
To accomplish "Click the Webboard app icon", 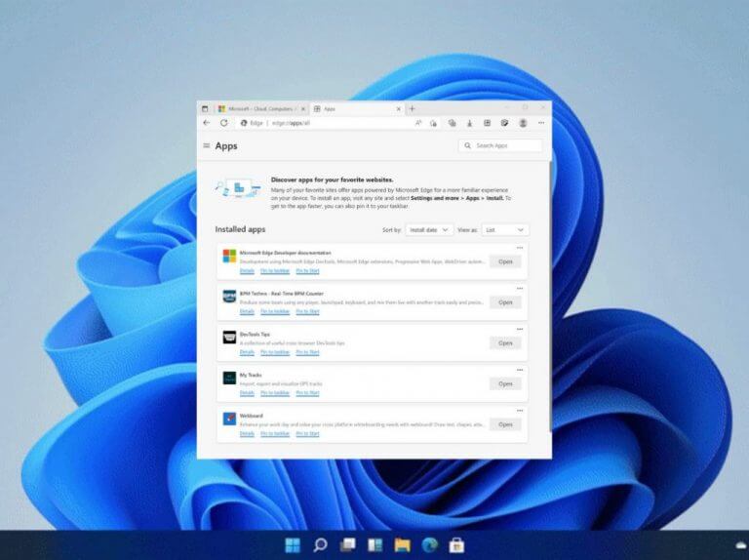I will pos(229,419).
